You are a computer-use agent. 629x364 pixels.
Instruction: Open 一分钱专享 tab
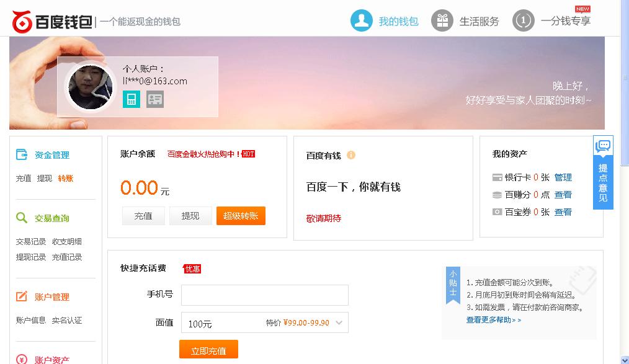(566, 21)
